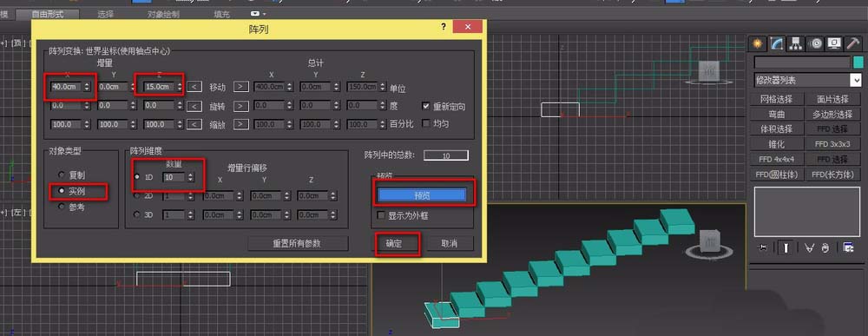Image resolution: width=868 pixels, height=336 pixels.
Task: Switch to the 对象绘制 ribbon tab
Action: click(x=164, y=14)
